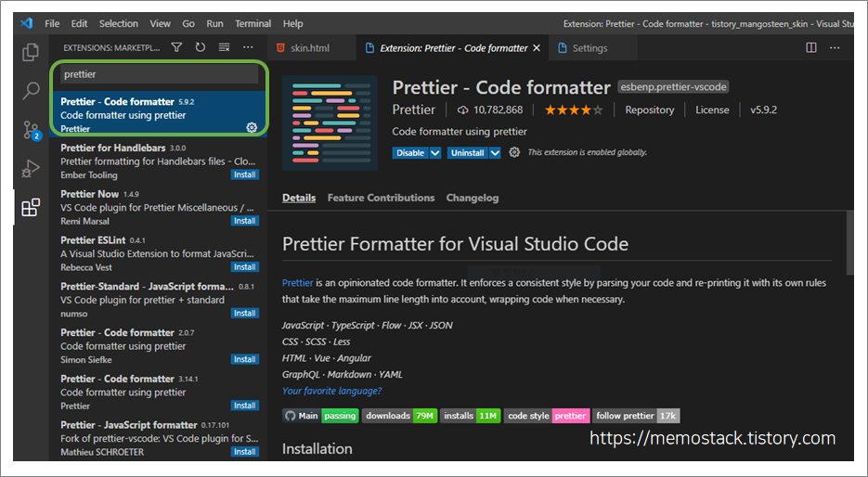Viewport: 868px width, 477px height.
Task: Switch to the Changelog tab
Action: (473, 198)
